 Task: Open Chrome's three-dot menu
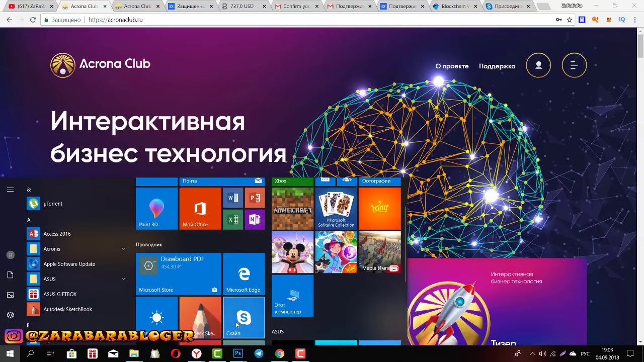636,20
